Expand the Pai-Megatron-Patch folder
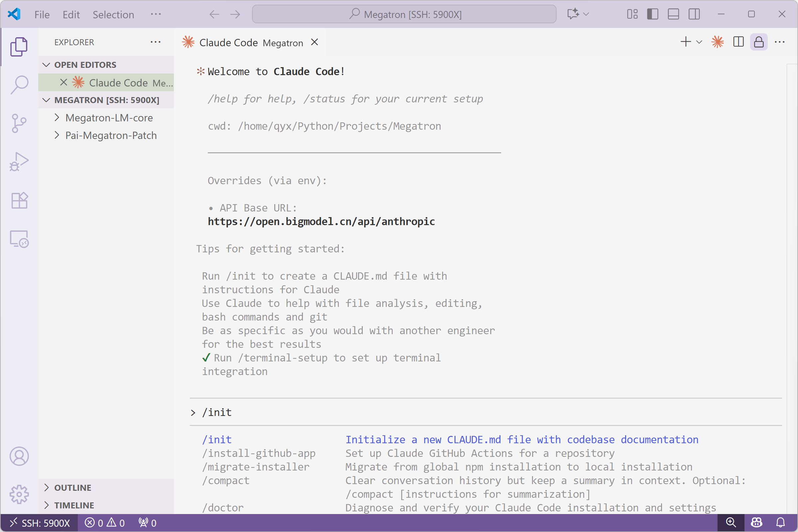Screen dimensions: 798x532 (106, 135)
